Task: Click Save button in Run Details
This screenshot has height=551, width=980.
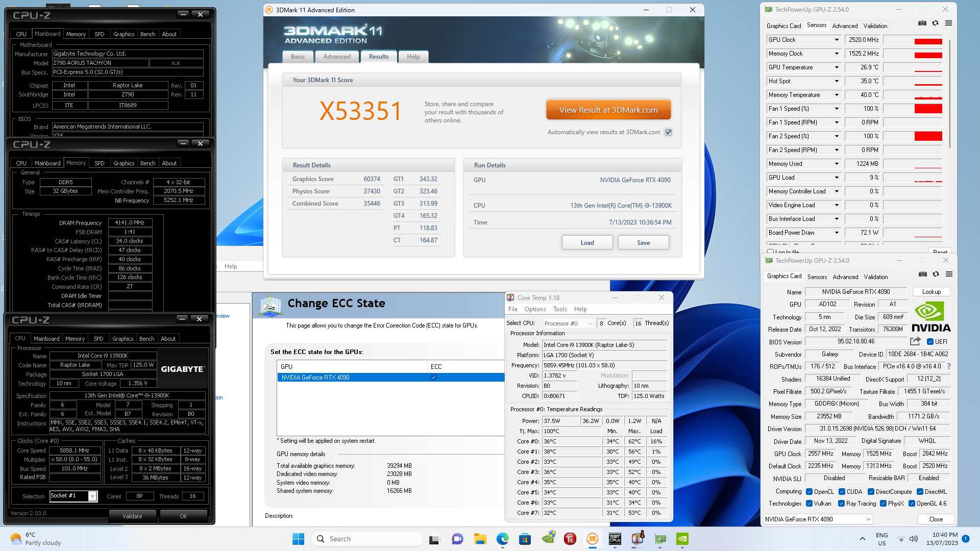Action: point(643,243)
